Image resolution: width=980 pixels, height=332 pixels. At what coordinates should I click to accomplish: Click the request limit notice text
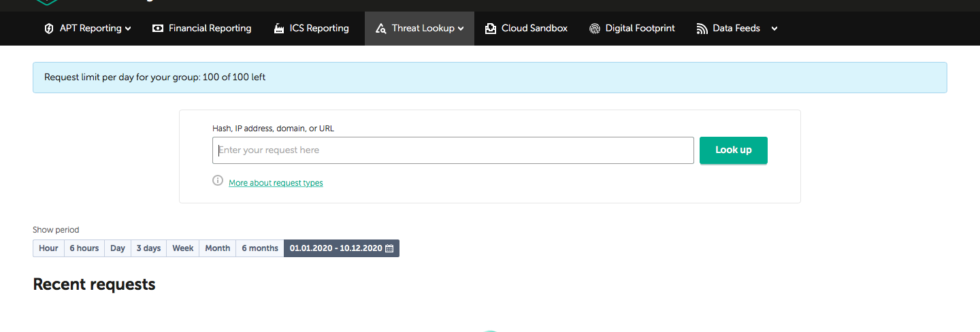[x=155, y=78]
